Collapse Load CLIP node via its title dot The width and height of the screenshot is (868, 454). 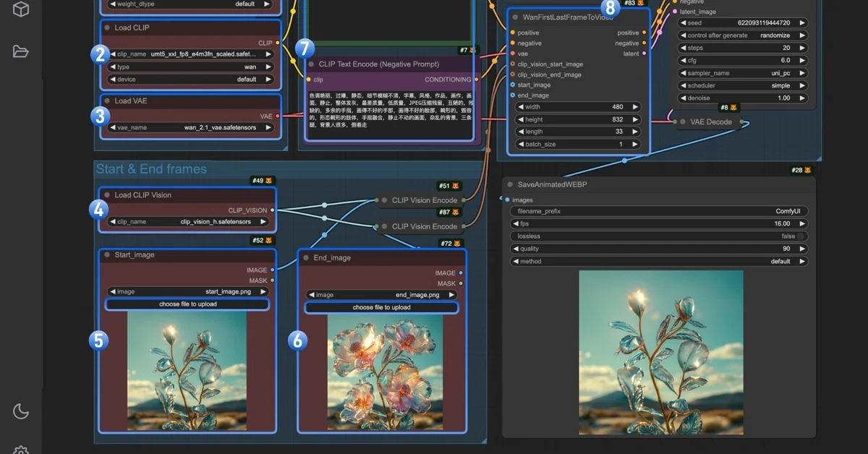click(x=106, y=28)
